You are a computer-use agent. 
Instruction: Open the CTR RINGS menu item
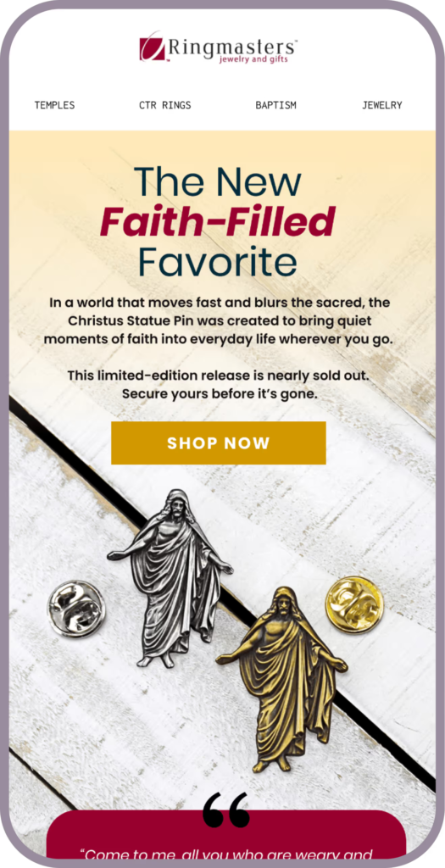(165, 105)
